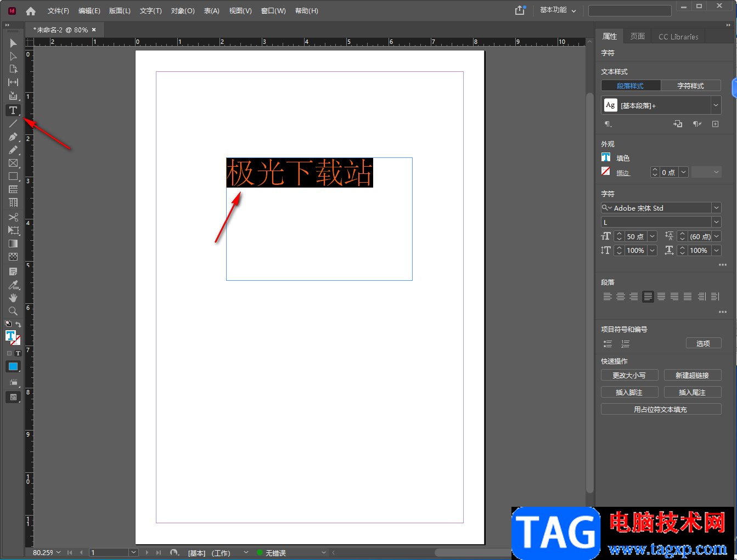This screenshot has height=560, width=737.
Task: Select the Direct Selection tool
Action: point(13,56)
